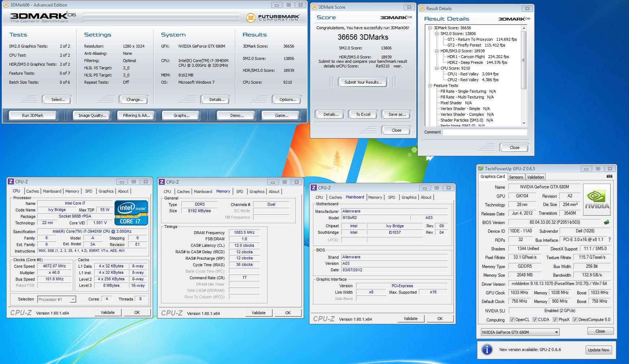Click the Core Speed 4672.07 MHz value
The height and width of the screenshot is (364, 629).
tap(54, 266)
